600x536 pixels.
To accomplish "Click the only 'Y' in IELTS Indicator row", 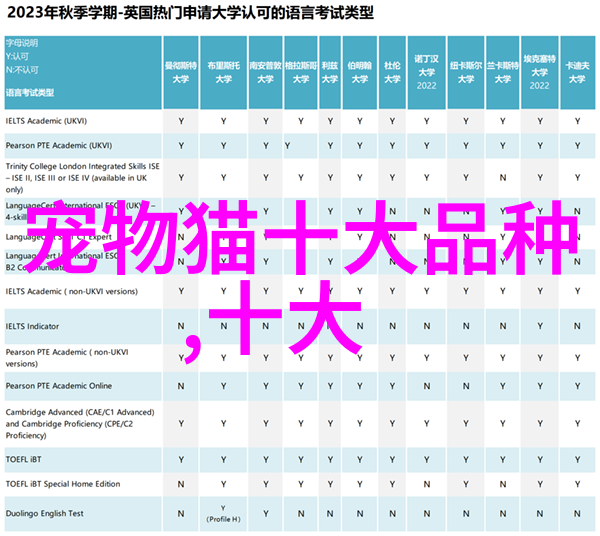I will (540, 326).
